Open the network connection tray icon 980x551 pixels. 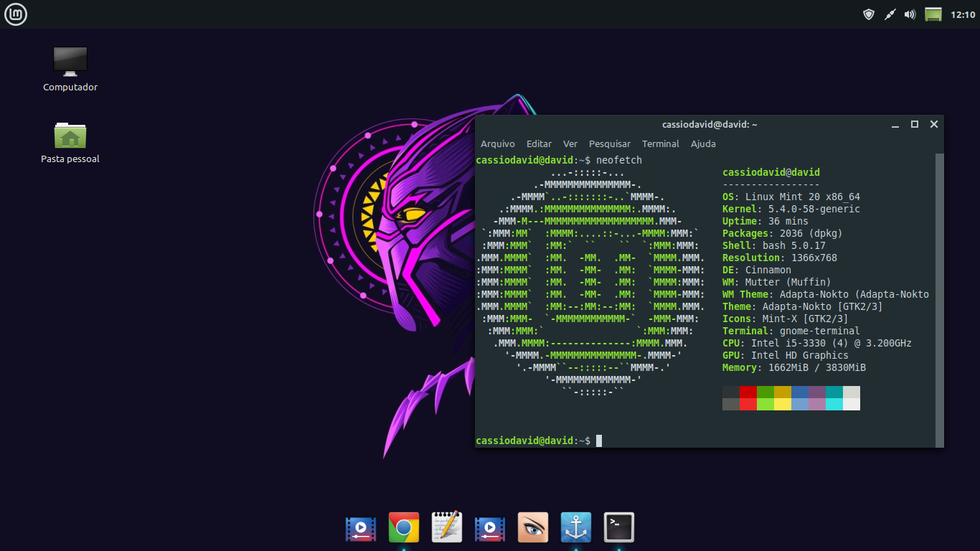click(x=890, y=14)
